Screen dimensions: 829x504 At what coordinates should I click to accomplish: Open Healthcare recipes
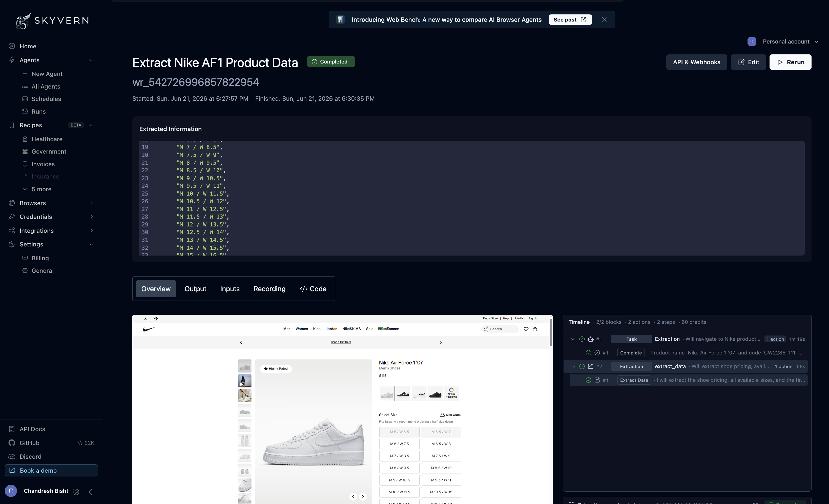point(47,139)
